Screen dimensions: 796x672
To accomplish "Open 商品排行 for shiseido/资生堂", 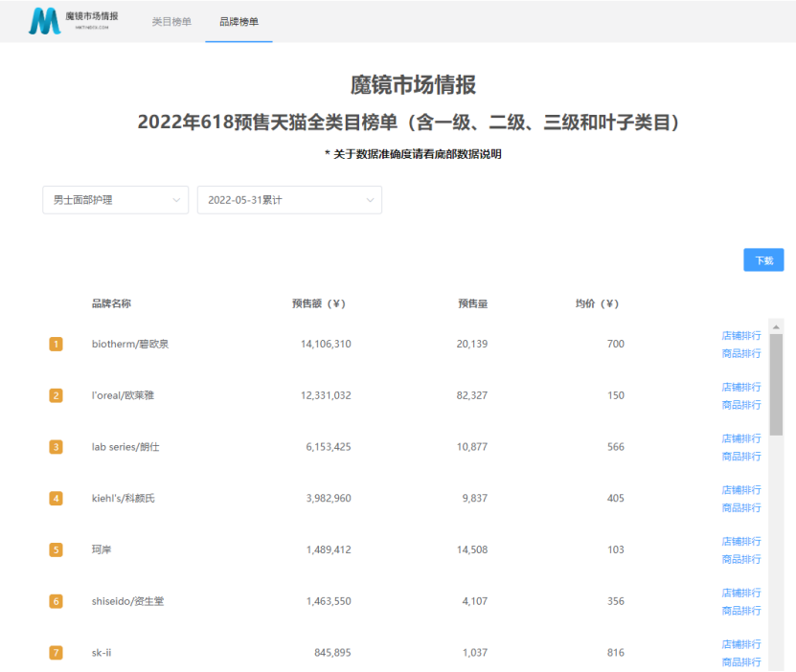I will (741, 611).
